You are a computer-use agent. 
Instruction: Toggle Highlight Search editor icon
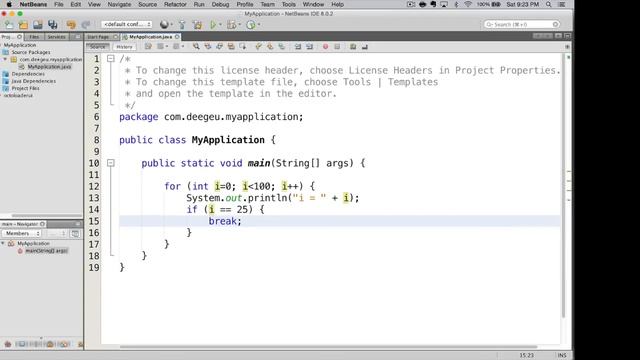point(231,47)
